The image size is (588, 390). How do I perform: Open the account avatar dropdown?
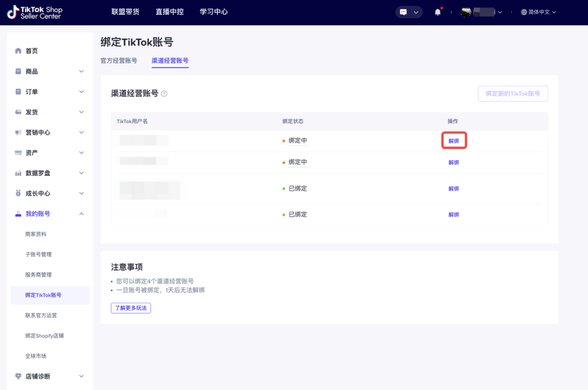coord(482,11)
